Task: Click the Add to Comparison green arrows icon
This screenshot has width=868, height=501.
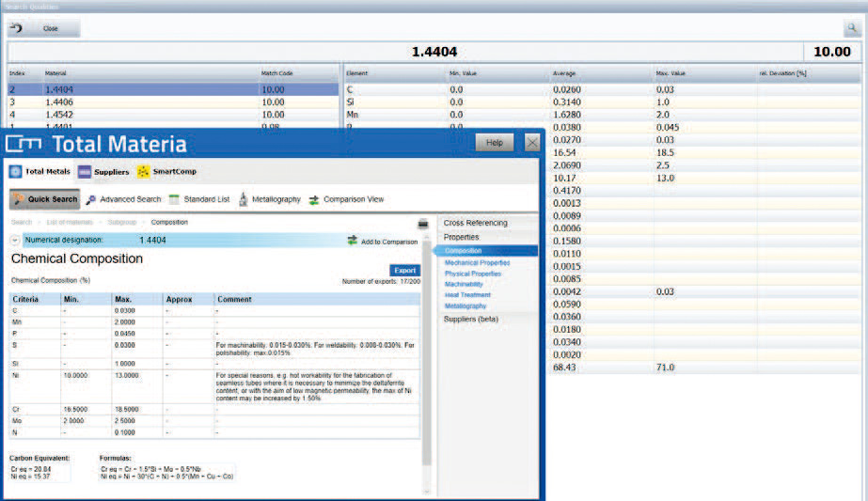Action: (x=352, y=241)
